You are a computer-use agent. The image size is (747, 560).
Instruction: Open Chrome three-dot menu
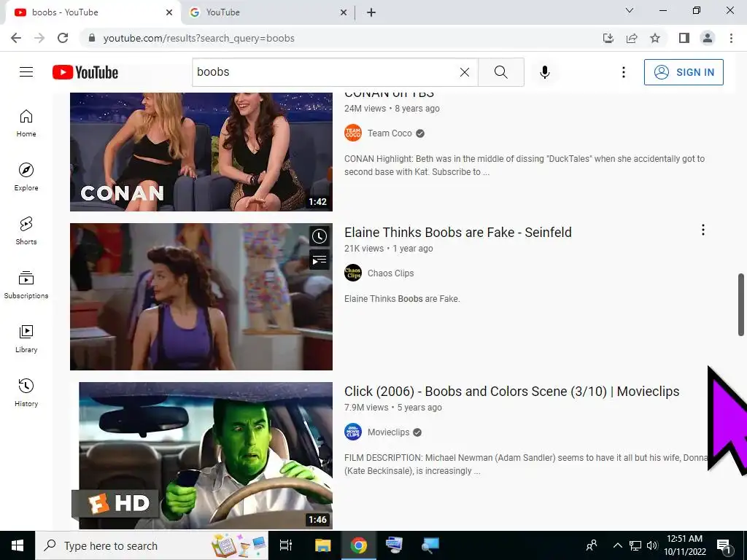pyautogui.click(x=731, y=38)
